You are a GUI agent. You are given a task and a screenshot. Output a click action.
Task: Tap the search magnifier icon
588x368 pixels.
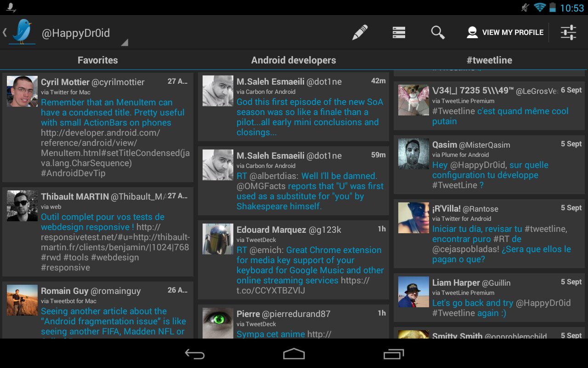[438, 33]
